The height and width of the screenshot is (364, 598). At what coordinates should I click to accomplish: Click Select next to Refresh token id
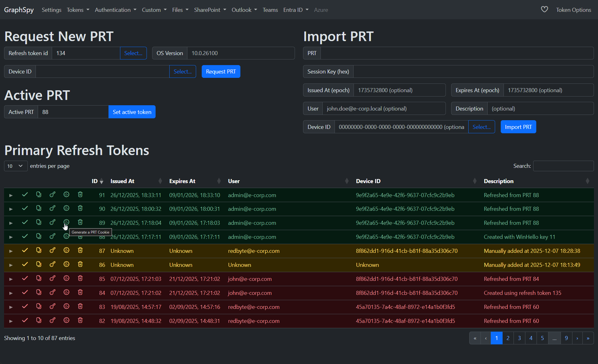pyautogui.click(x=133, y=53)
